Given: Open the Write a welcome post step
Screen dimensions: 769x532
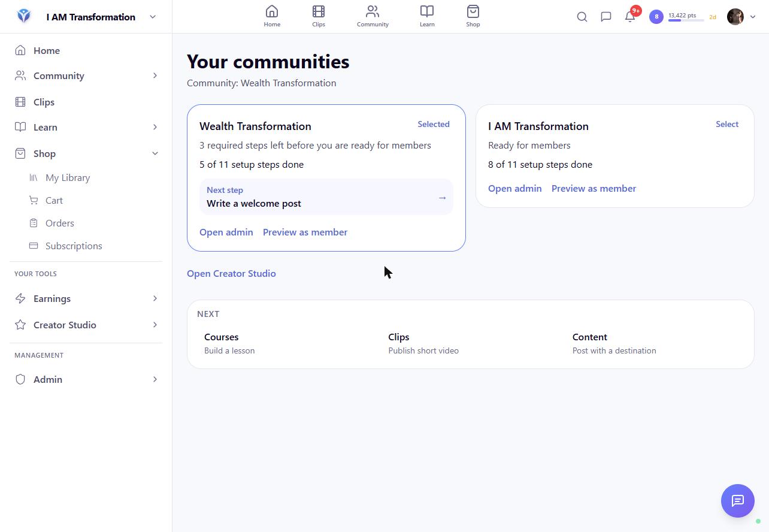Looking at the screenshot, I should tap(326, 197).
